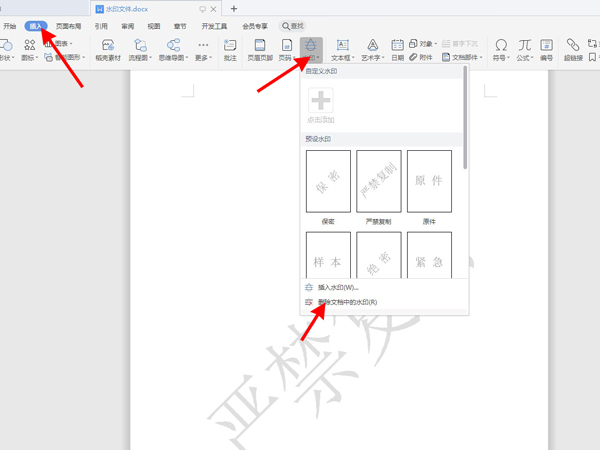600x450 pixels.
Task: Click 插入水印(W)... menu entry
Action: [x=338, y=287]
